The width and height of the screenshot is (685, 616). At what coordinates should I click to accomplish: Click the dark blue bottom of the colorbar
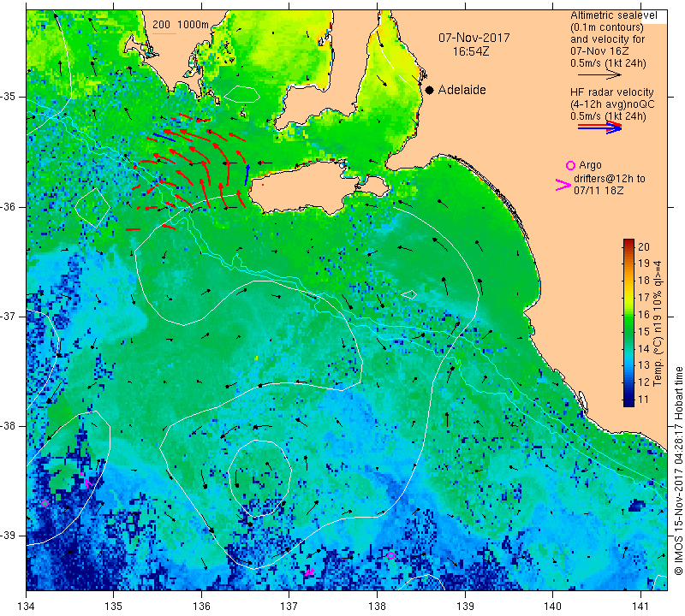tap(628, 400)
